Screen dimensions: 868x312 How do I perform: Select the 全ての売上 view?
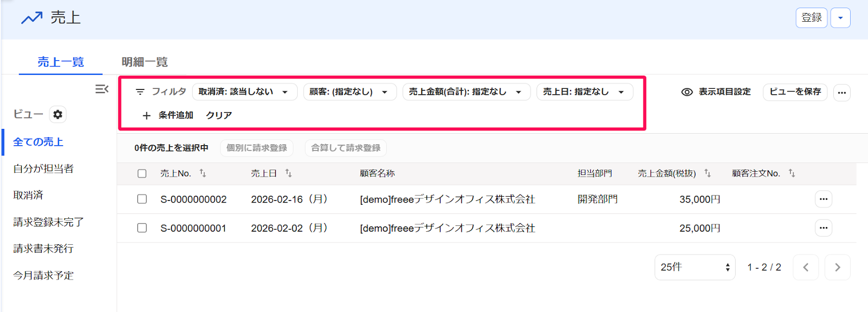pyautogui.click(x=39, y=142)
